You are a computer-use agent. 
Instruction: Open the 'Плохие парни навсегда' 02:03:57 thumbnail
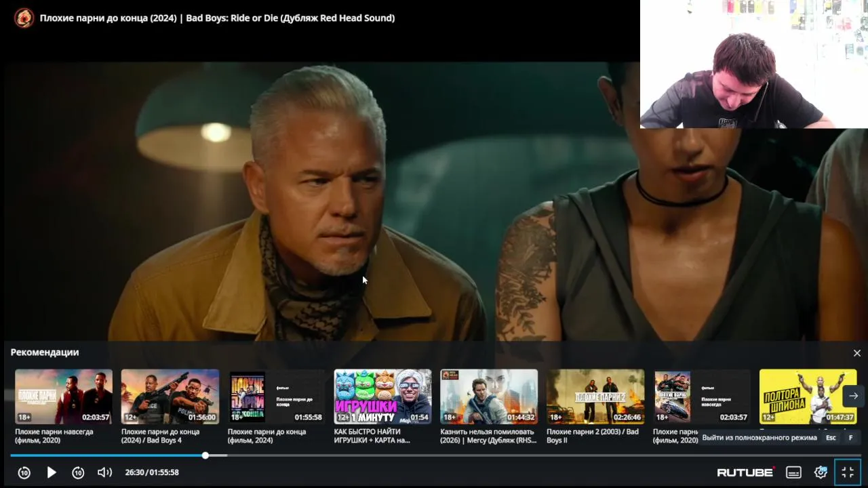64,396
